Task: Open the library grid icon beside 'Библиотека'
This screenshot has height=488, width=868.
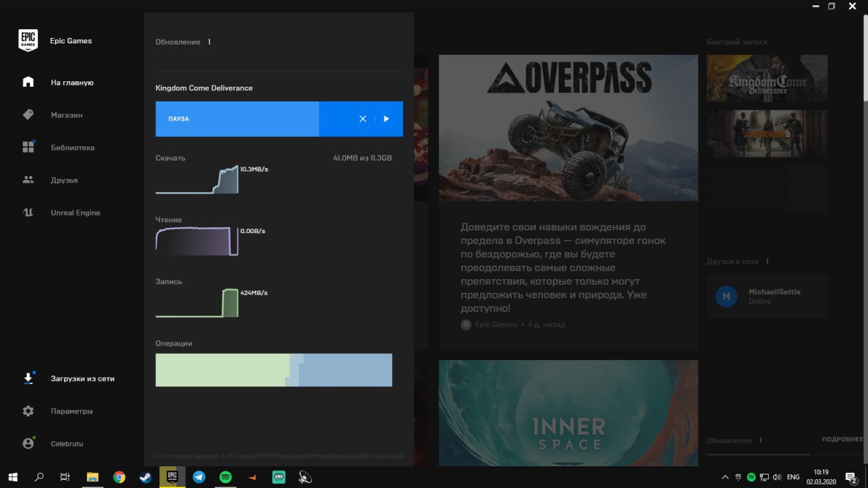Action: coord(28,147)
